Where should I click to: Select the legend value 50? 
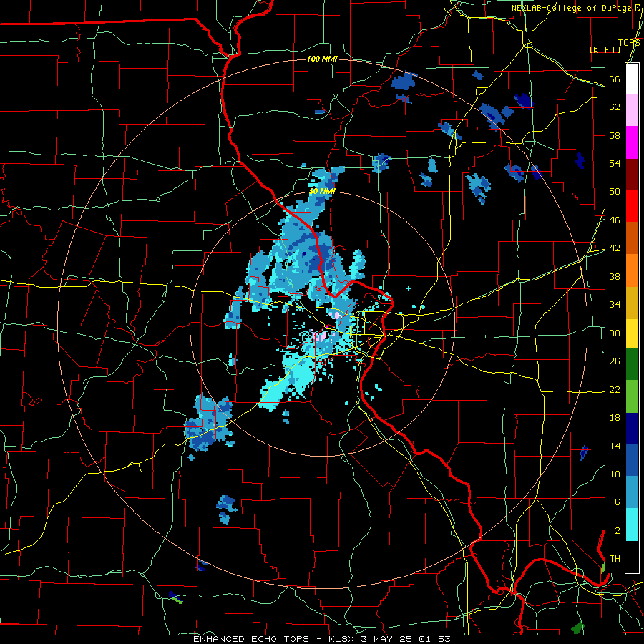click(615, 192)
